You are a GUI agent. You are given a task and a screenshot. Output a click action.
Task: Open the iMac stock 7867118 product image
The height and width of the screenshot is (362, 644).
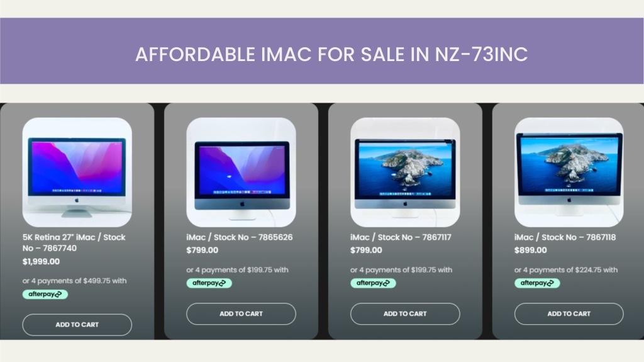[x=569, y=173]
